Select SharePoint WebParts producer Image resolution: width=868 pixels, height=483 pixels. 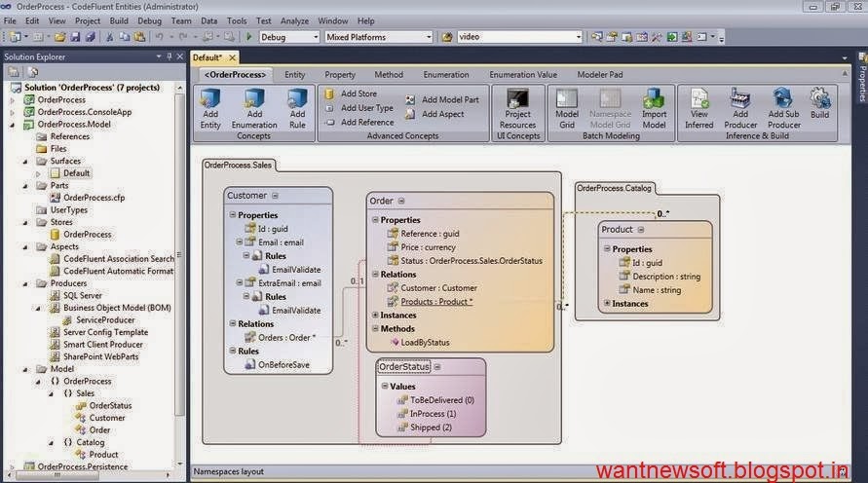click(x=100, y=356)
